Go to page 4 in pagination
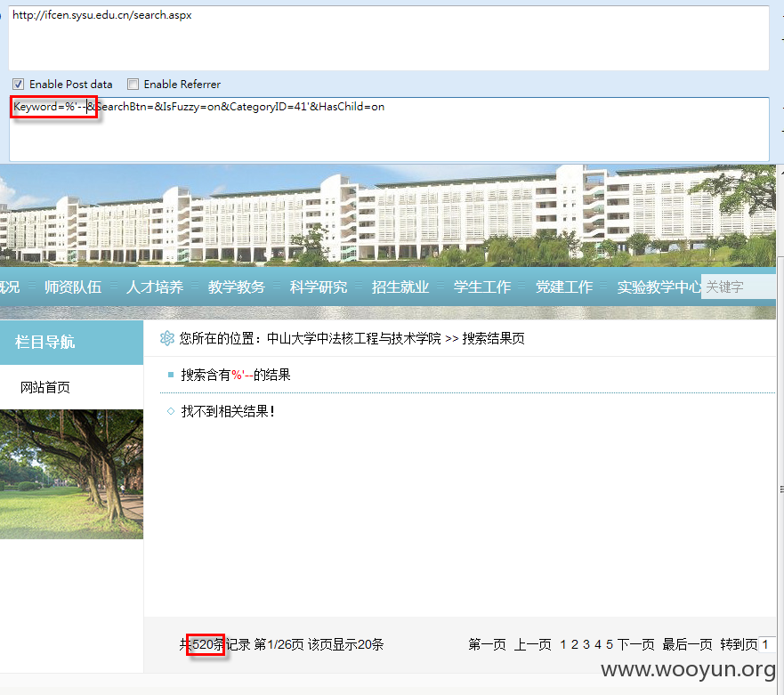The image size is (784, 695). 597,644
